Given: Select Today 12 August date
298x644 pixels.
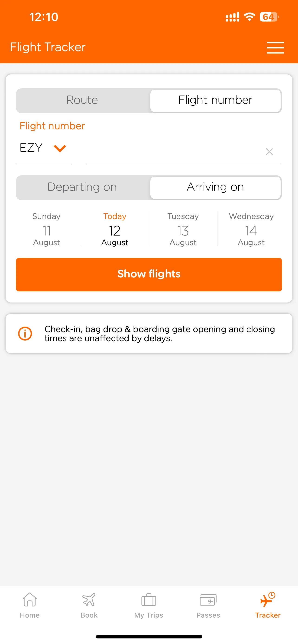Looking at the screenshot, I should [115, 229].
